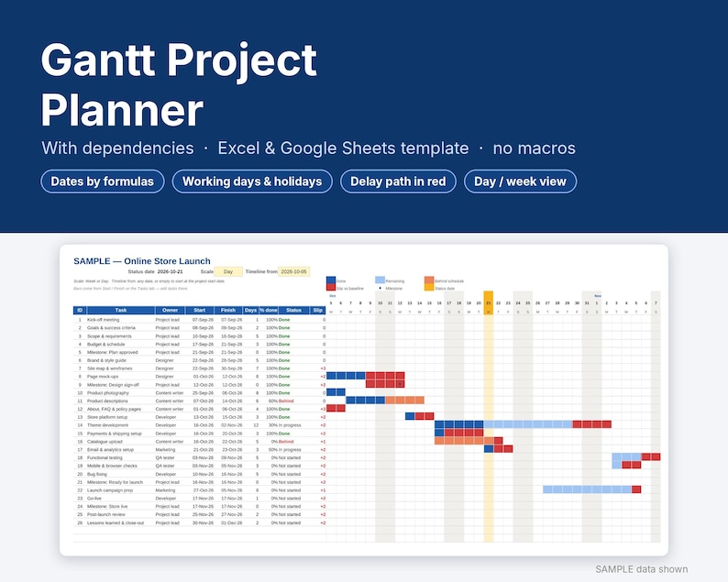
Task: Select the Finish column header
Action: 228,310
